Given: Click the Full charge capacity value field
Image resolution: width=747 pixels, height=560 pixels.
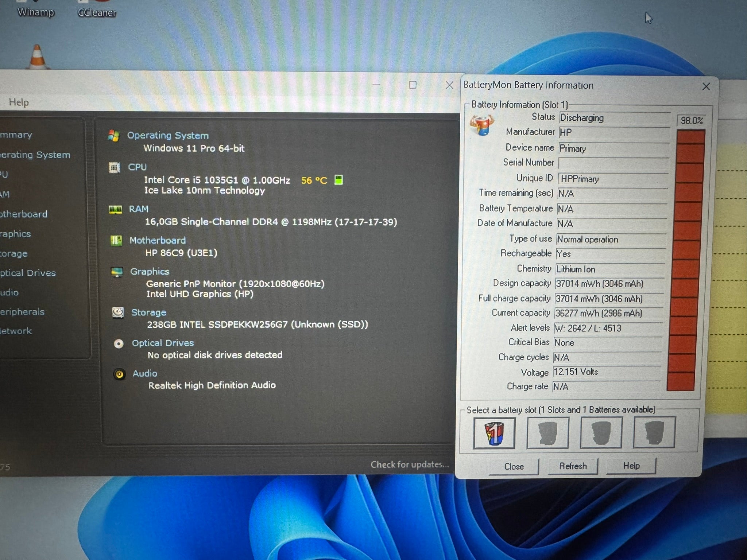Looking at the screenshot, I should [609, 299].
